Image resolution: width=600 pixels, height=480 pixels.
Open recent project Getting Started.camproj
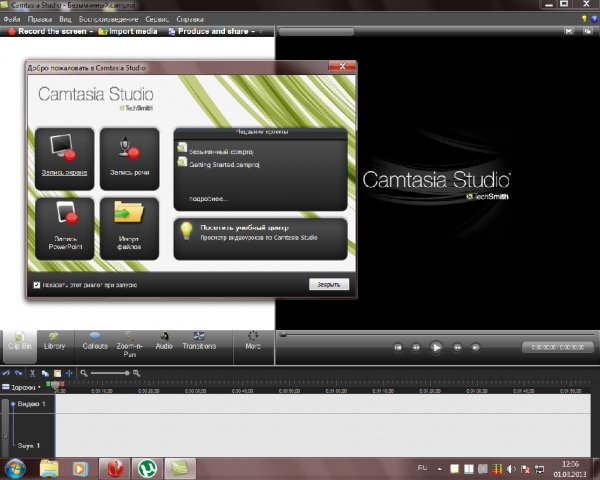pos(219,164)
